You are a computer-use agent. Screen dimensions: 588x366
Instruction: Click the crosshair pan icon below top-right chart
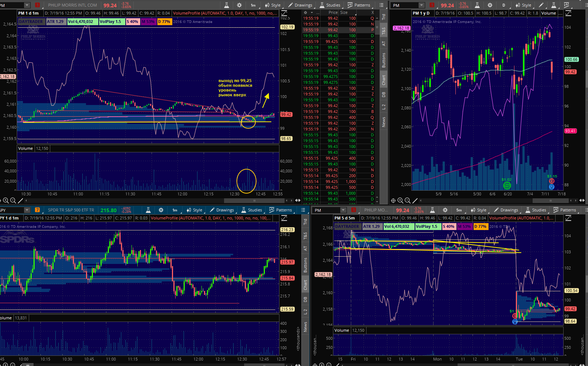point(393,200)
